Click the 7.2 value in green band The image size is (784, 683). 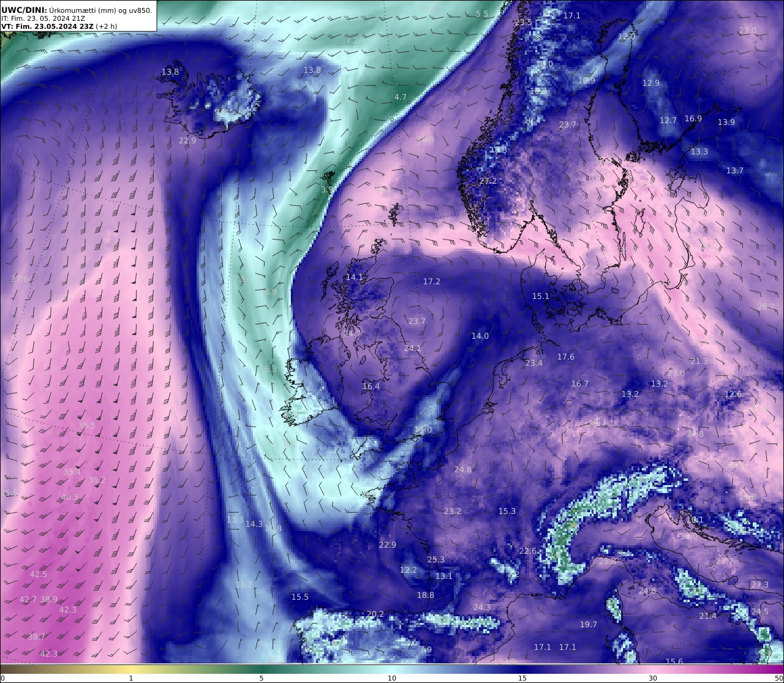[352, 41]
